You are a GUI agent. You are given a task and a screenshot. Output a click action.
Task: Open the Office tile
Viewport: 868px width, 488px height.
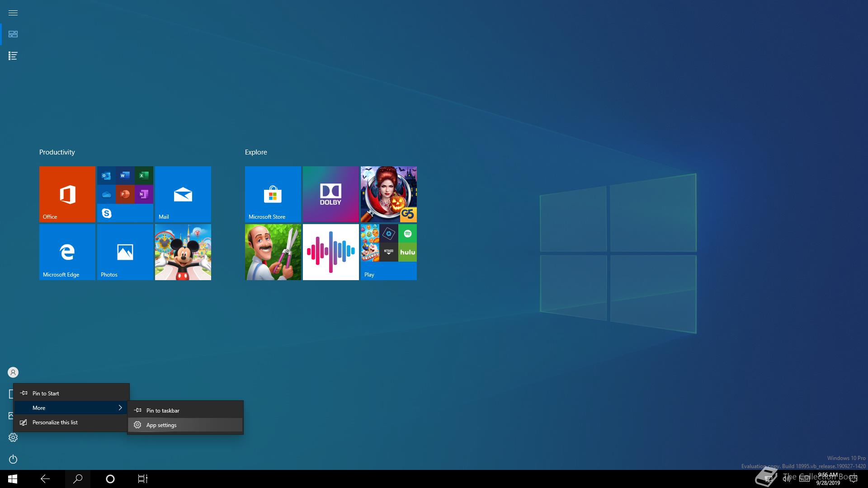[x=67, y=194]
